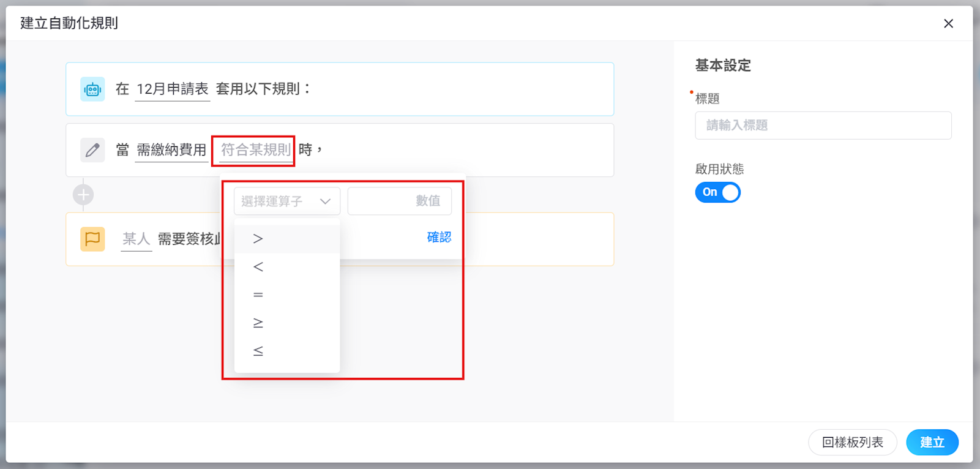The height and width of the screenshot is (469, 980).
Task: Select the less than operator
Action: (x=258, y=267)
